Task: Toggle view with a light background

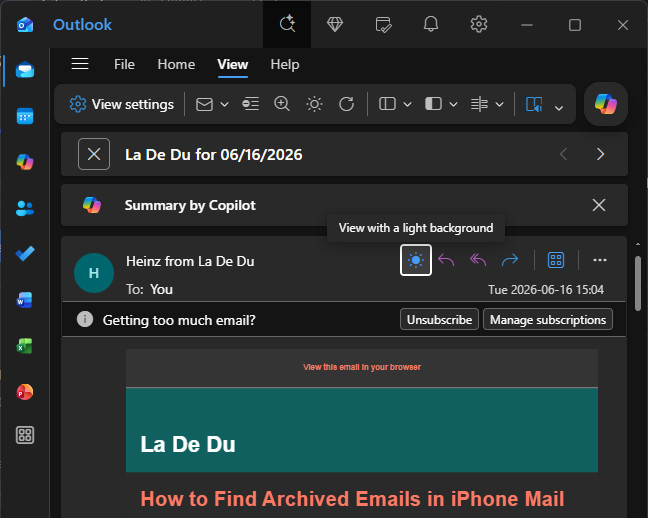Action: click(x=416, y=260)
